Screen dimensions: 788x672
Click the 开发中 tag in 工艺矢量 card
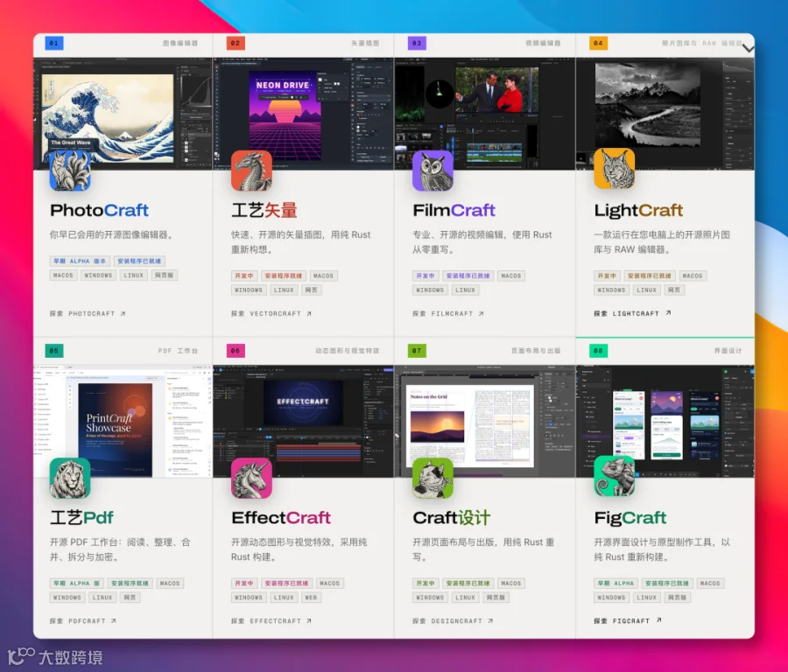[244, 276]
